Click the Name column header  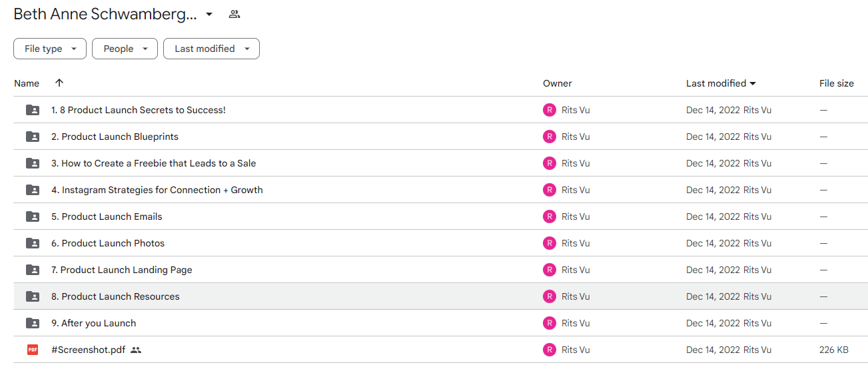coord(27,83)
